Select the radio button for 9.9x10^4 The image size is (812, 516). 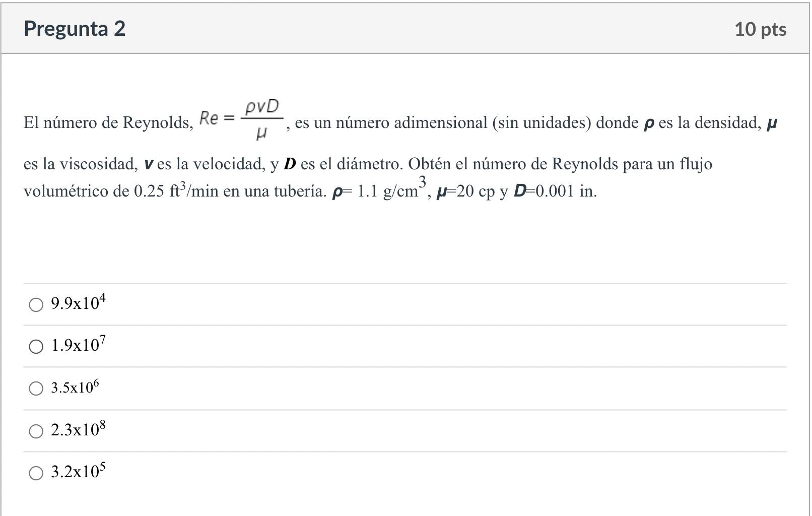pyautogui.click(x=36, y=305)
